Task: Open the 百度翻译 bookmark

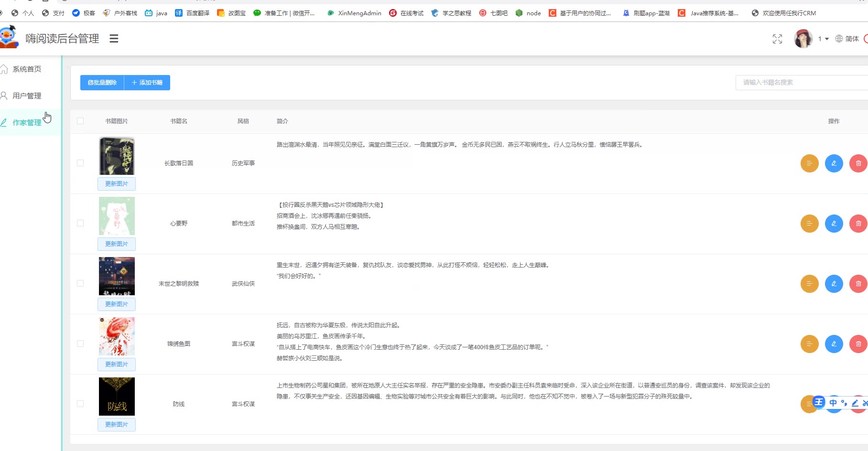Action: (192, 13)
